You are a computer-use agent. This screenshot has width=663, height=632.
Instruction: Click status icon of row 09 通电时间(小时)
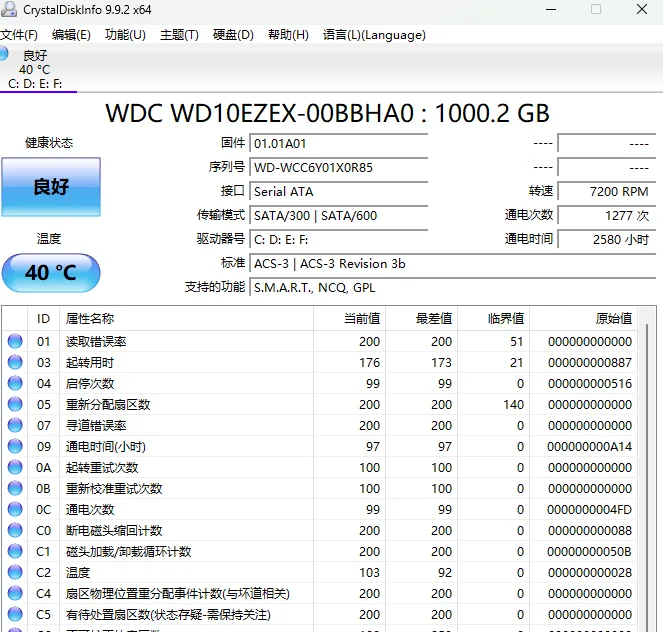pos(15,446)
